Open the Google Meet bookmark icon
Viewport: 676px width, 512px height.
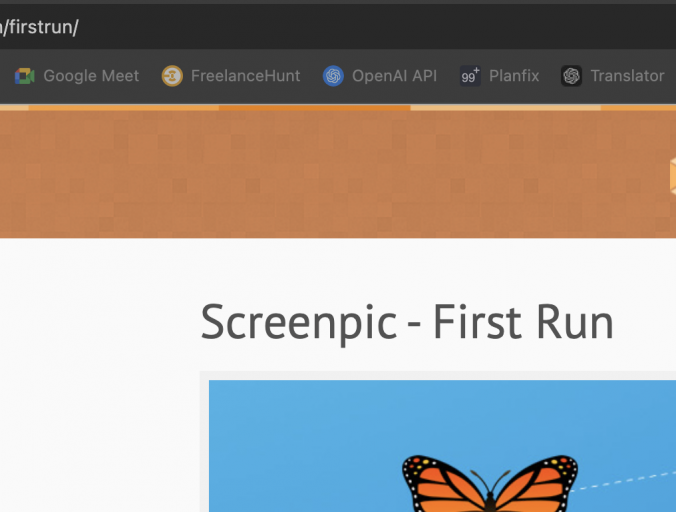click(25, 76)
